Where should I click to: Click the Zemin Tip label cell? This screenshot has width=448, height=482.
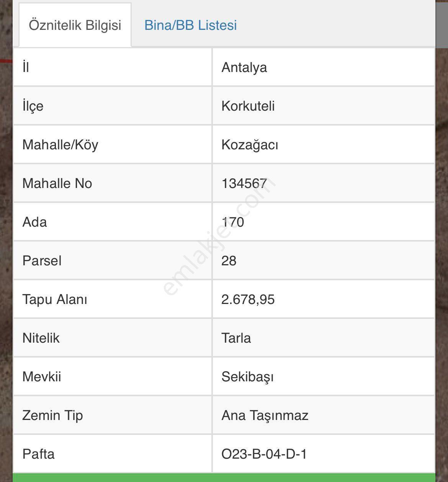pos(113,415)
